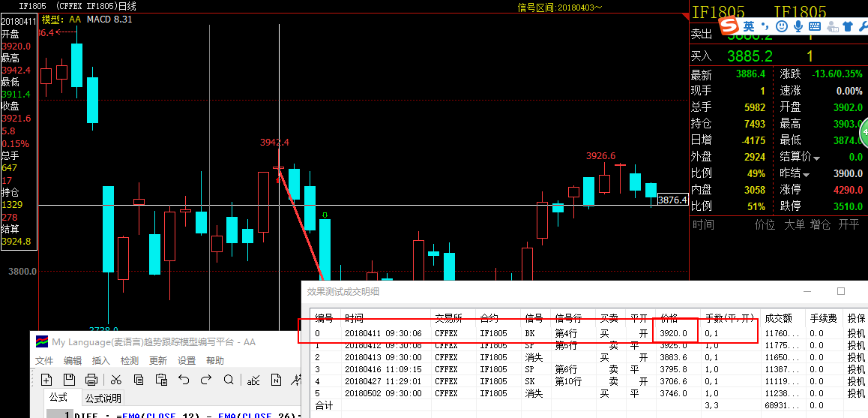Viewport: 868px width, 418px height.
Task: Switch to the 公式说明 tab
Action: coord(103,398)
